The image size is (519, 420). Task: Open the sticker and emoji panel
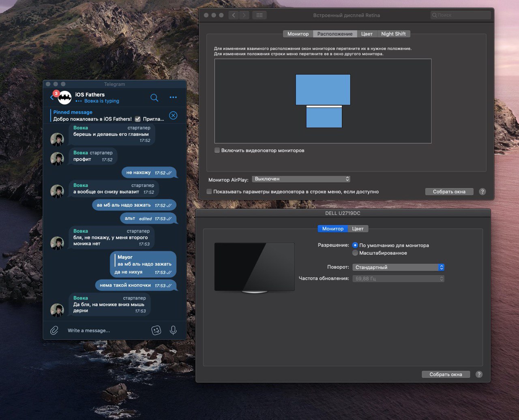coord(156,330)
